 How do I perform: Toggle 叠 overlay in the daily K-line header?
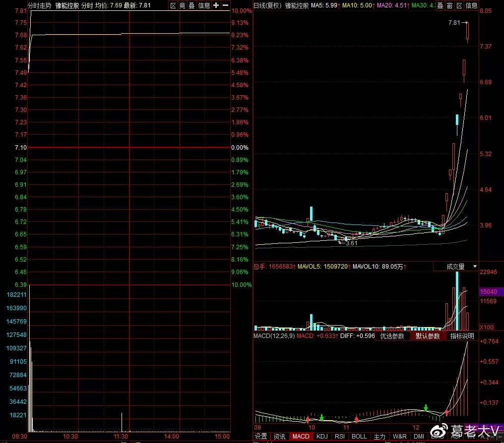(441, 5)
